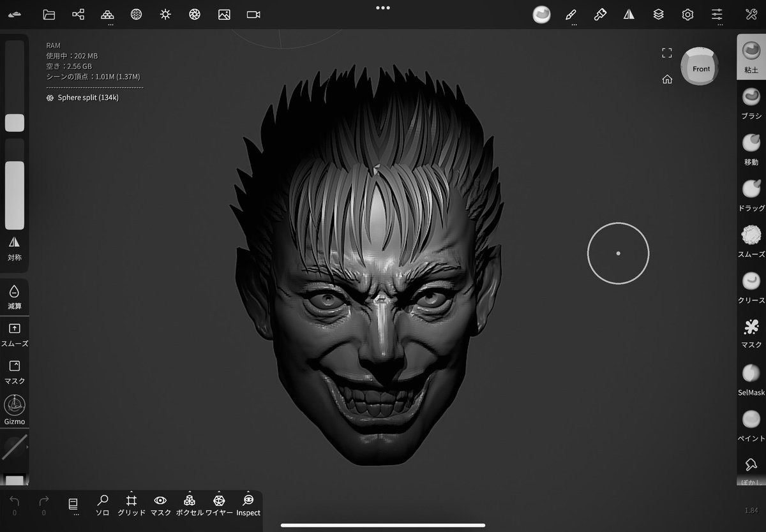Reset view with the home icon
766x532 pixels.
[667, 80]
